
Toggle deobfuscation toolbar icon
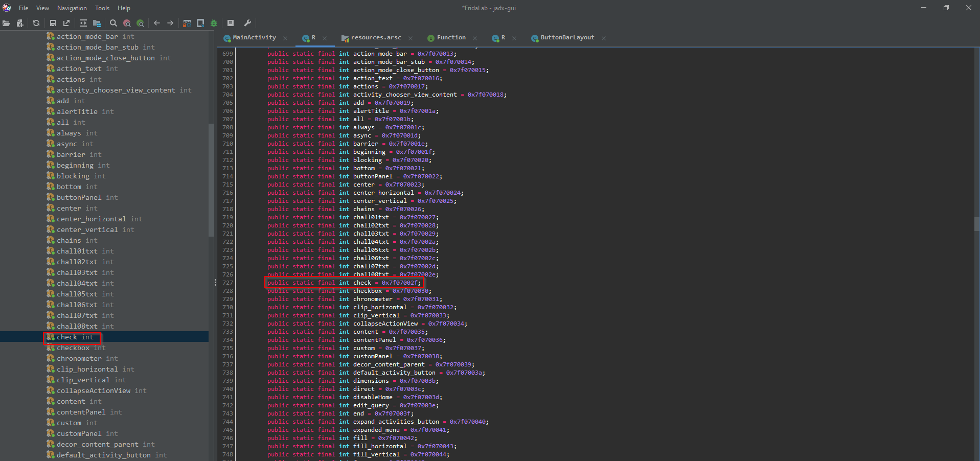(187, 23)
